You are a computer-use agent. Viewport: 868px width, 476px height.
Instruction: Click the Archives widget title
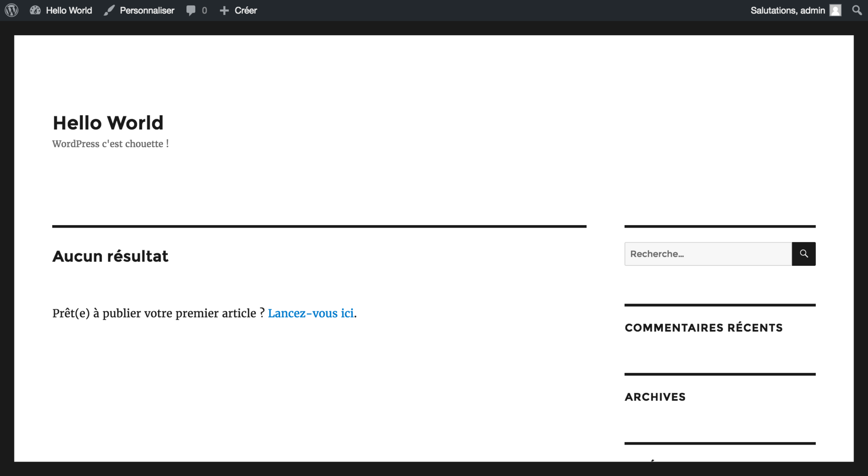tap(655, 397)
